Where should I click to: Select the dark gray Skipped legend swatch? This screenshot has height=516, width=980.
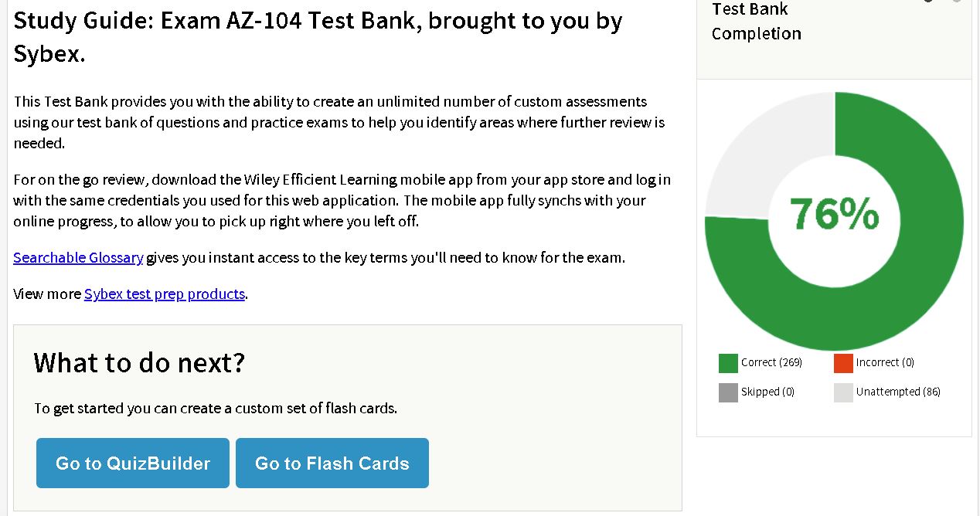click(x=728, y=392)
